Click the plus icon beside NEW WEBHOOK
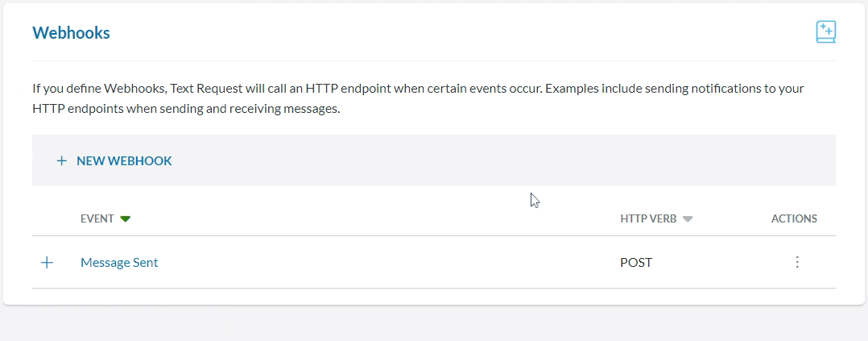The image size is (868, 341). pyautogui.click(x=61, y=161)
